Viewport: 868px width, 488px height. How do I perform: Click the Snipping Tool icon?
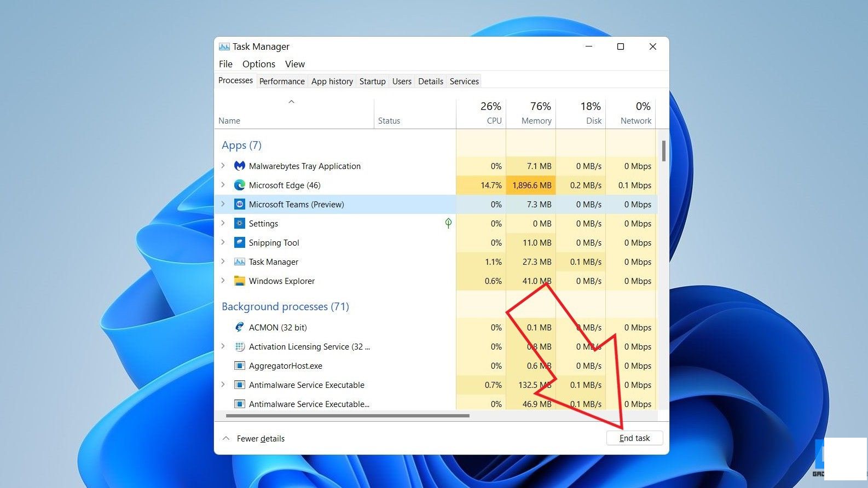click(x=239, y=242)
